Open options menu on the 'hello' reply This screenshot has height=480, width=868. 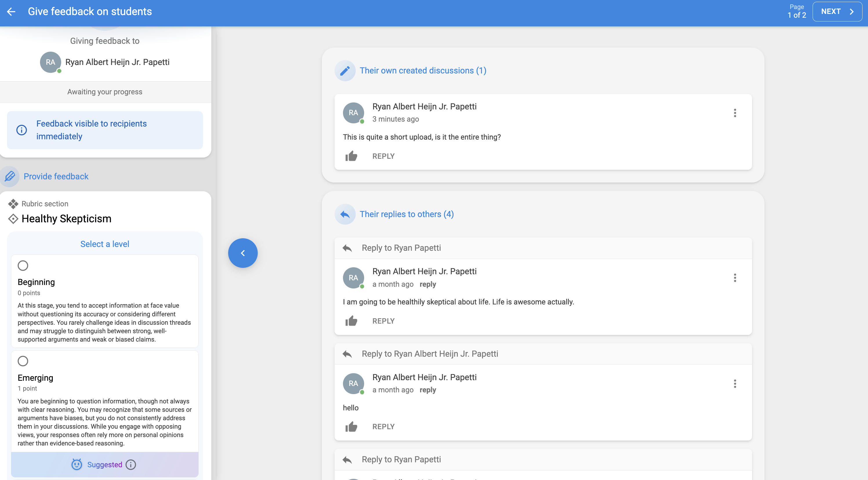[x=735, y=384]
